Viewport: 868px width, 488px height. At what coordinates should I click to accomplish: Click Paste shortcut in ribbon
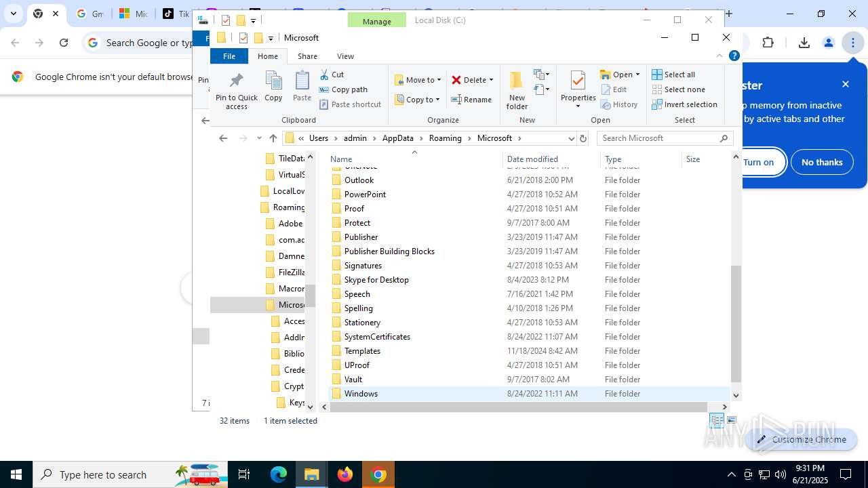click(x=350, y=104)
